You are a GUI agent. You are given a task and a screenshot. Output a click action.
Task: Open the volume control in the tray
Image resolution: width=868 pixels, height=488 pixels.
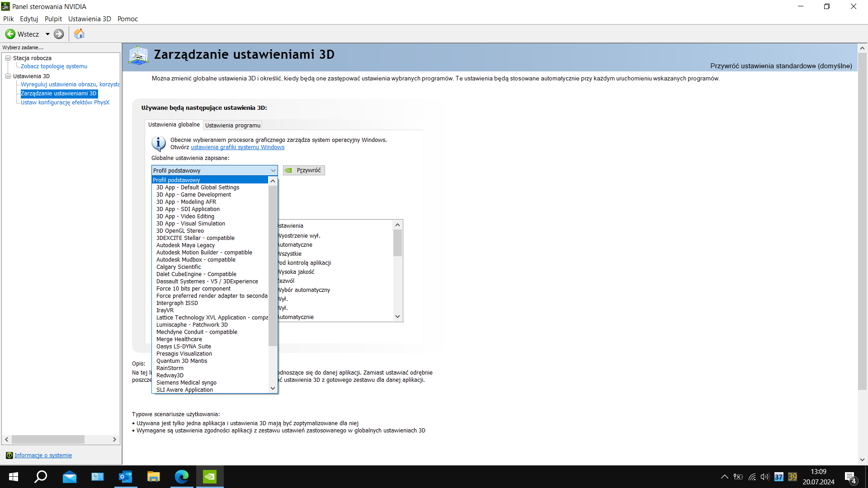click(765, 477)
